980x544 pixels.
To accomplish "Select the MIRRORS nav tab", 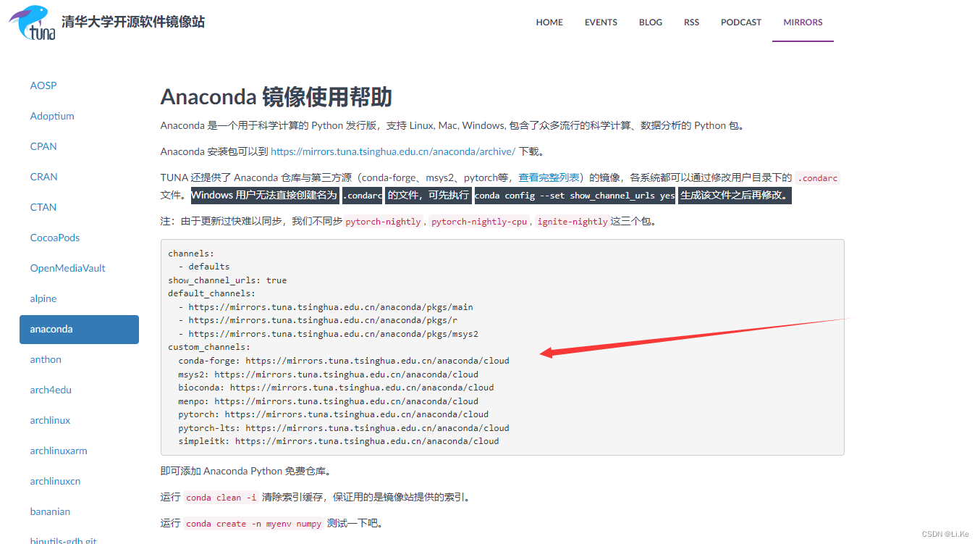I will click(x=803, y=22).
